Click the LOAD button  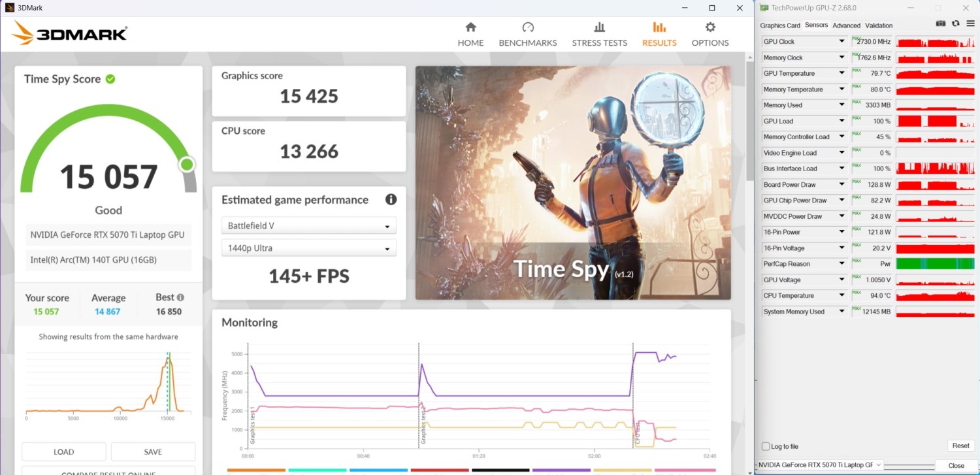tap(63, 451)
